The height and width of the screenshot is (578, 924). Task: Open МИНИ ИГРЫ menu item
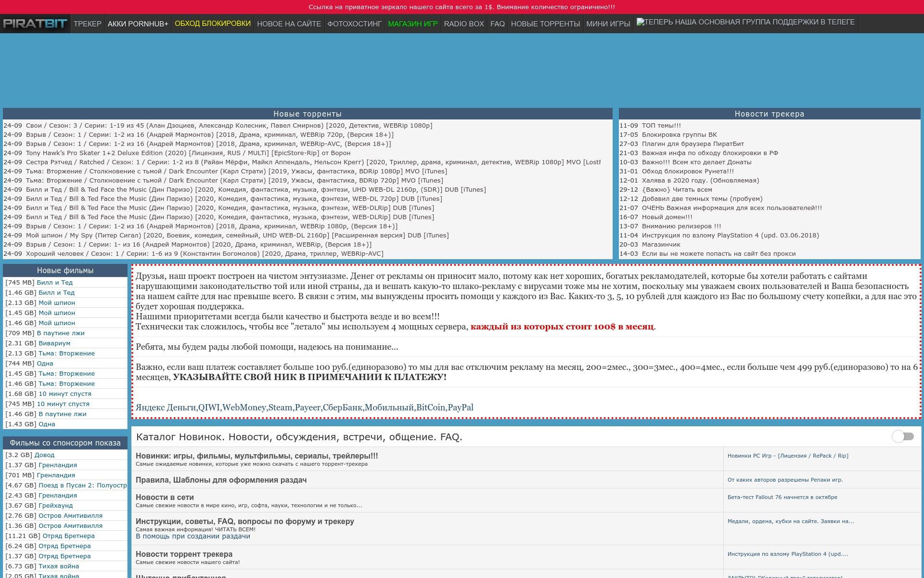tap(608, 24)
